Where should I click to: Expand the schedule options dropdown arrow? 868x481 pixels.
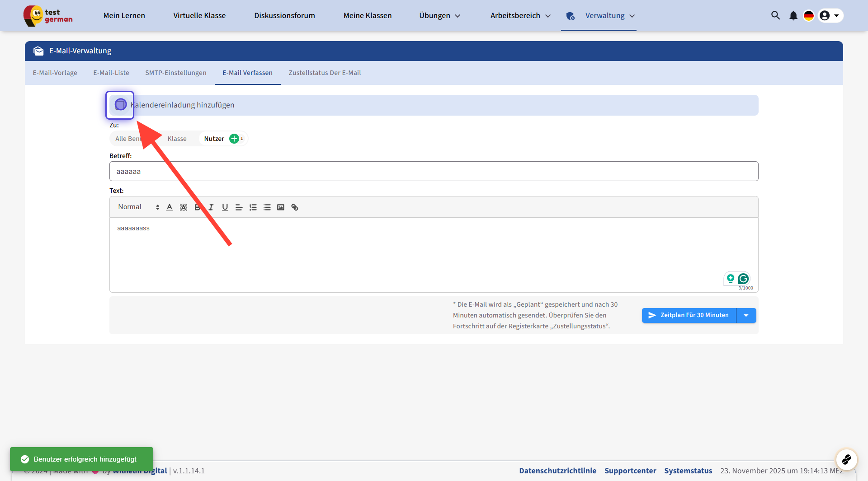coord(746,315)
